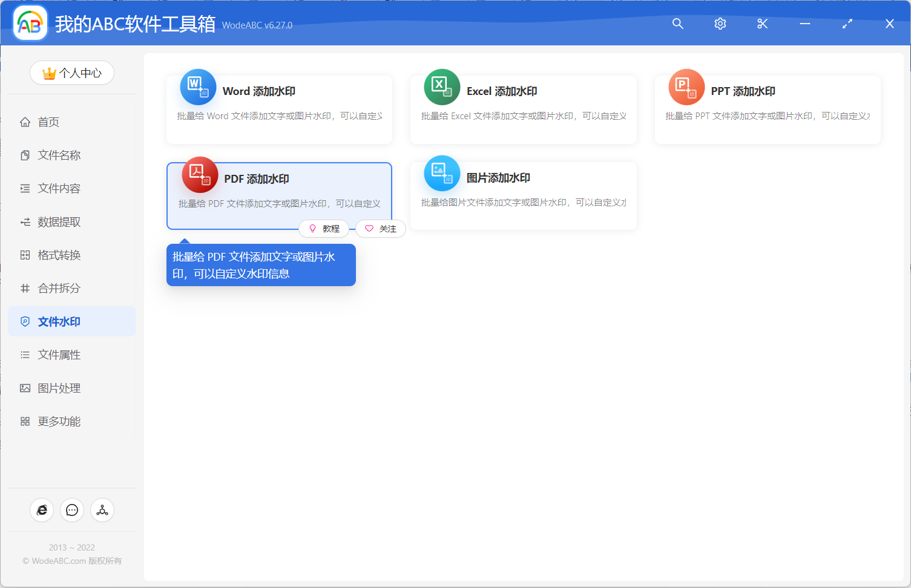Open feedback via the chat bubble icon

72,510
